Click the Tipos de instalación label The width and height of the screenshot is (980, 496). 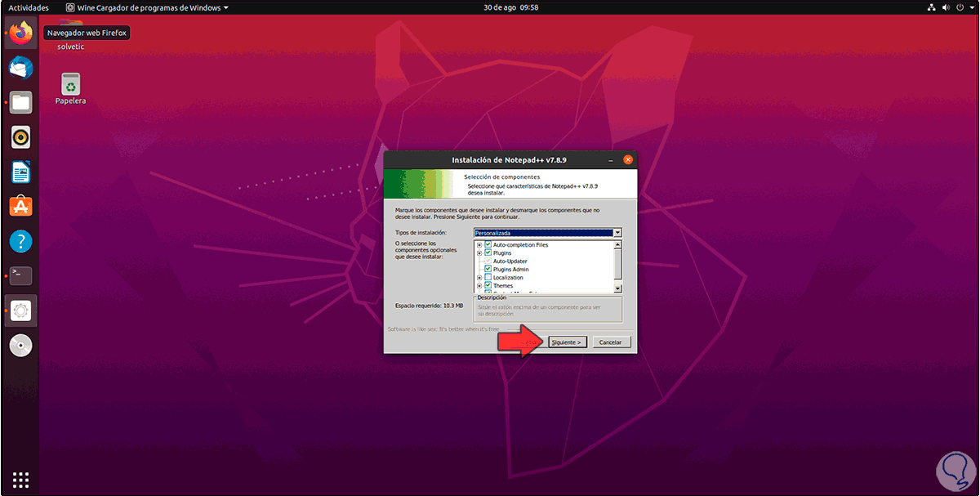click(421, 233)
